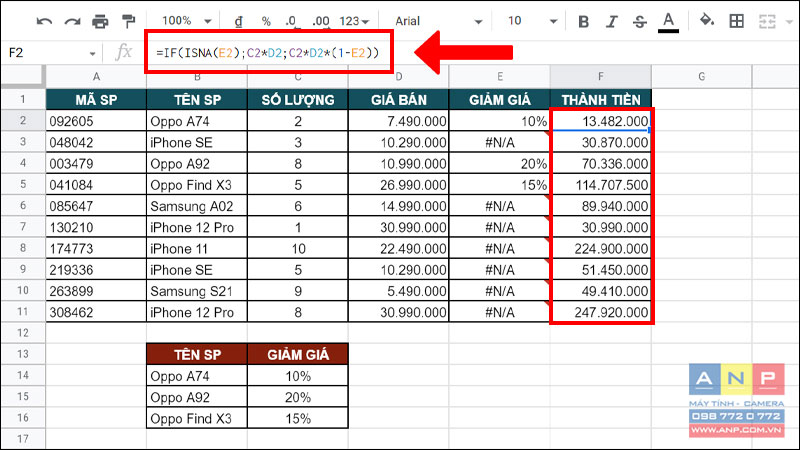800x450 pixels.
Task: Select column E header
Action: 499,77
